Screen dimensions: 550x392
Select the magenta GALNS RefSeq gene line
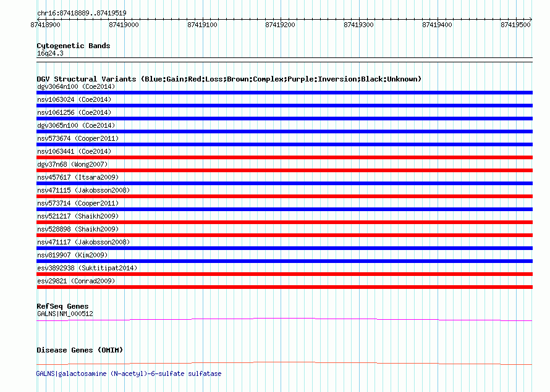click(x=284, y=320)
